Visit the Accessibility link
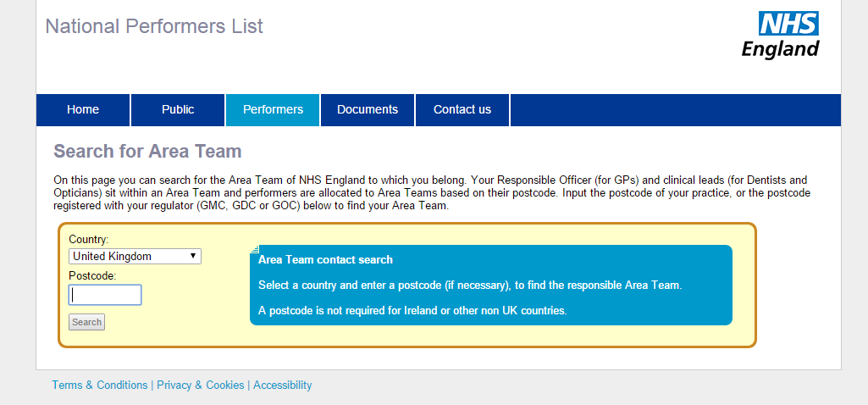The width and height of the screenshot is (868, 405). [x=282, y=385]
